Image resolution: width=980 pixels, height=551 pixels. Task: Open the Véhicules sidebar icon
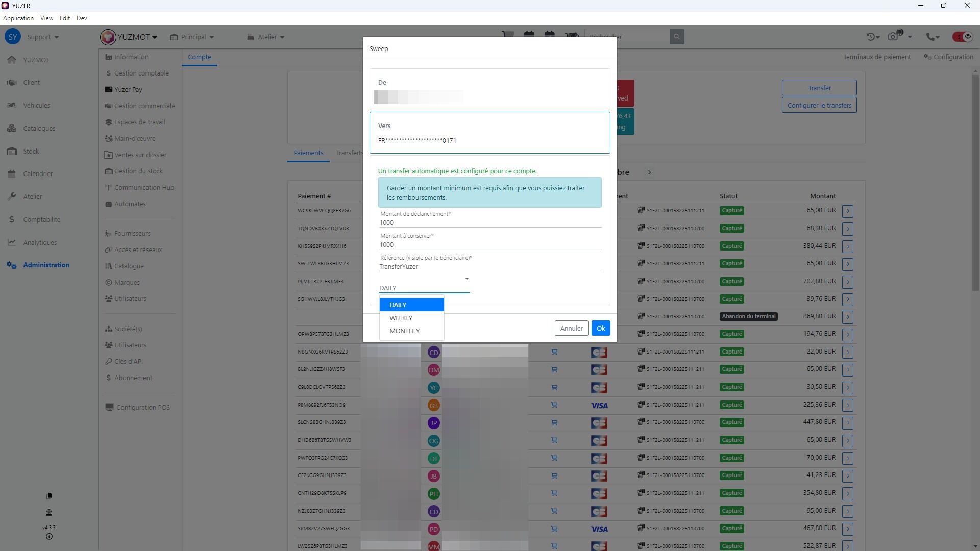tap(12, 106)
